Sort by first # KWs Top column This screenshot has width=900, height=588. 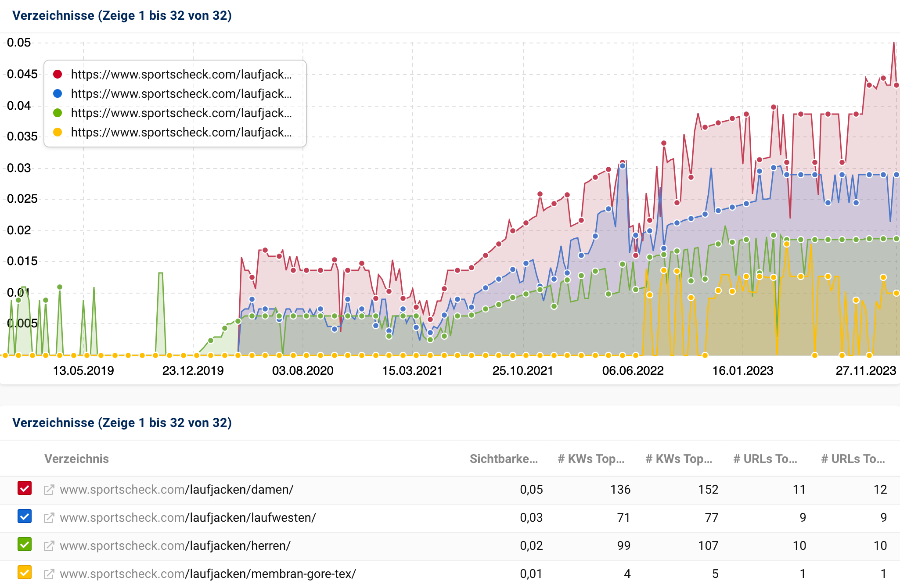[590, 459]
